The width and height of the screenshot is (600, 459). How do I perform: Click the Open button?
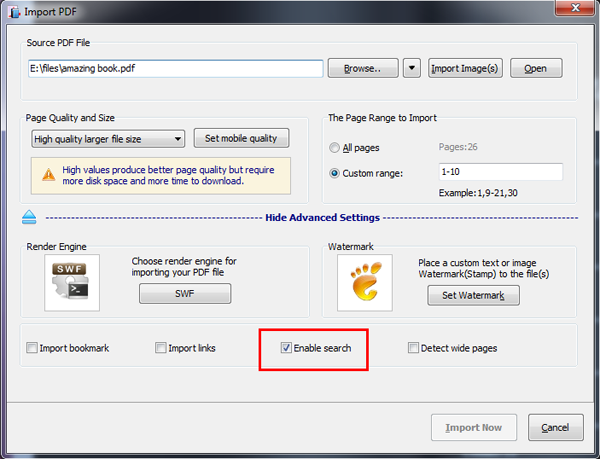pos(536,68)
